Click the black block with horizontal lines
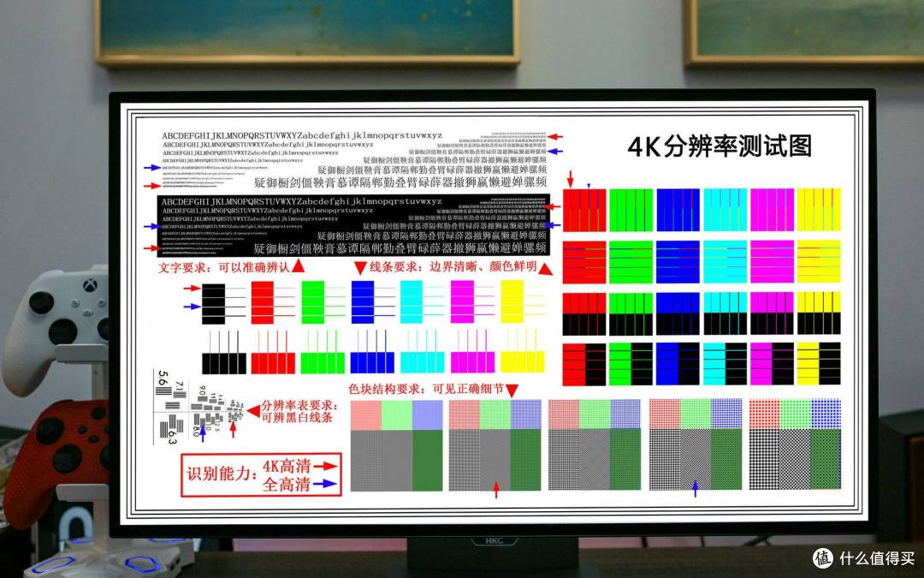This screenshot has height=578, width=924. point(213,304)
